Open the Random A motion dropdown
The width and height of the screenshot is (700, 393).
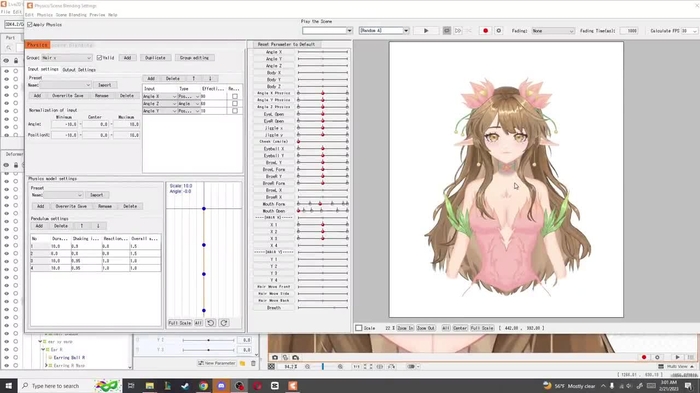384,31
